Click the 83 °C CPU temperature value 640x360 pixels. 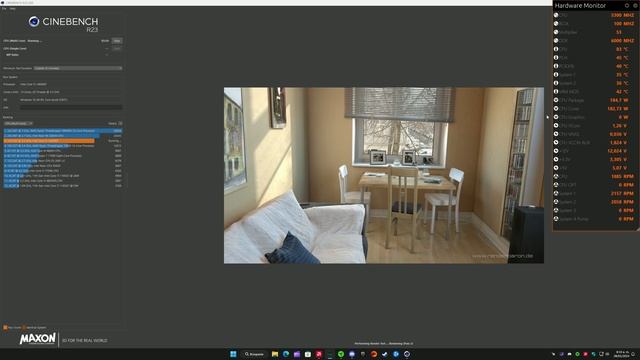pos(622,49)
